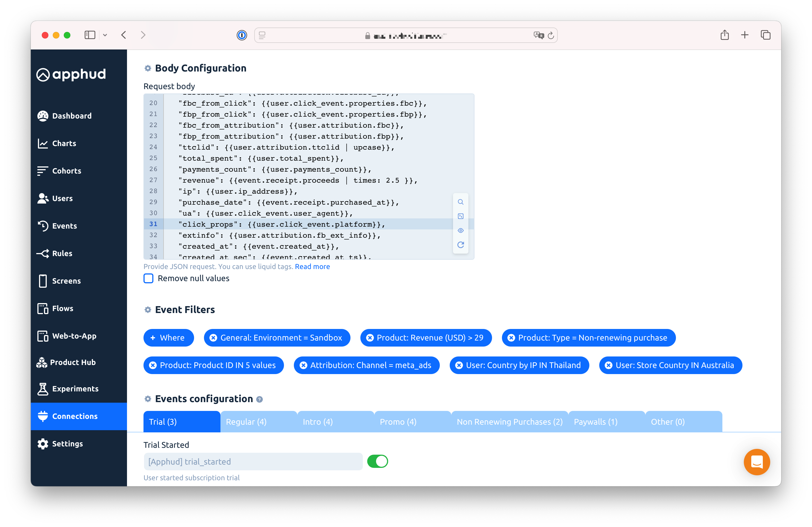Toggle preview eye icon in request body editor
812x527 pixels.
pyautogui.click(x=461, y=230)
